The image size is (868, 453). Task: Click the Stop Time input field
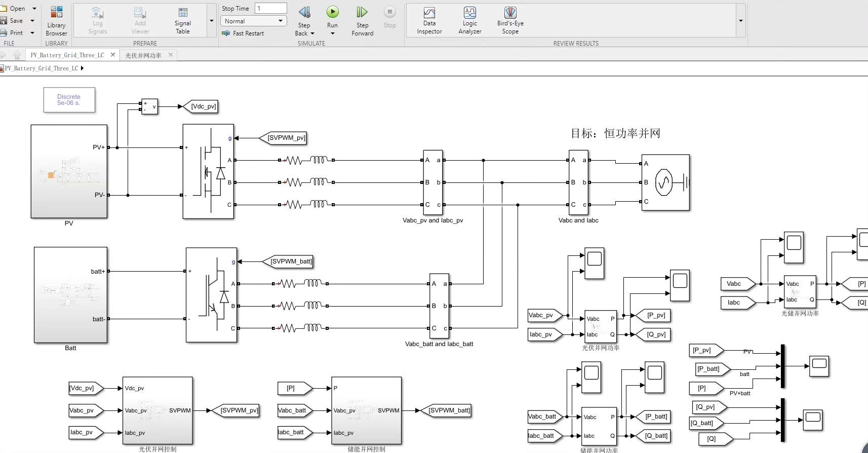point(271,8)
